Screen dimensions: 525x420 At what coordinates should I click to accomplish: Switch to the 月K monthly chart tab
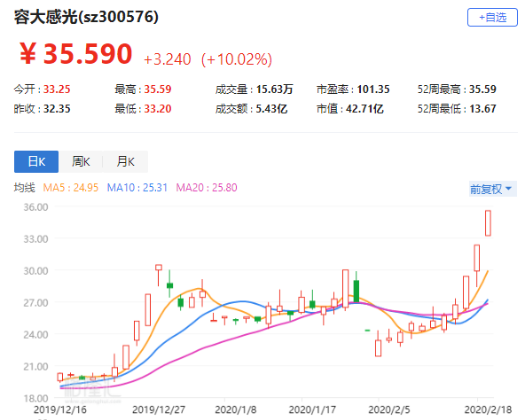pyautogui.click(x=125, y=161)
